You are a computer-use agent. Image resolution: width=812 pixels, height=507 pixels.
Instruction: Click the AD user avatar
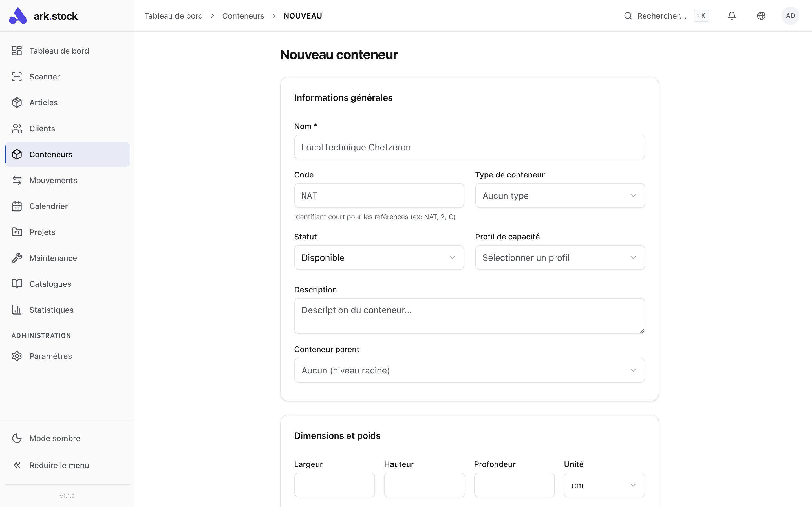[790, 16]
